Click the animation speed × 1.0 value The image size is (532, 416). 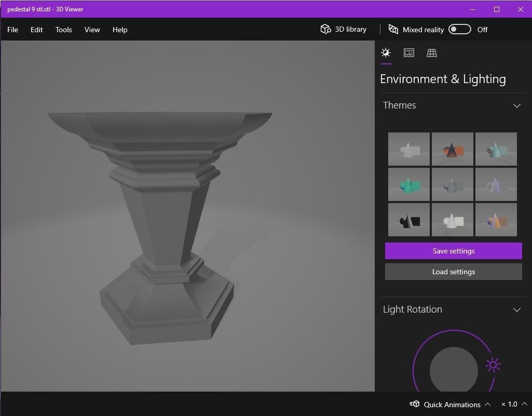pyautogui.click(x=509, y=404)
